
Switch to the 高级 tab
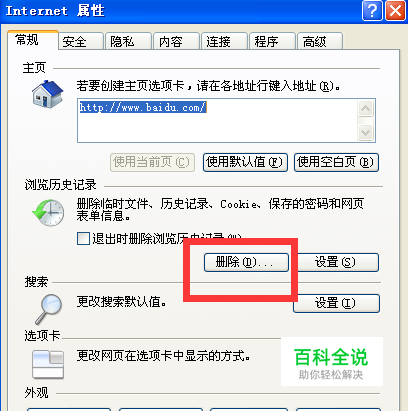click(320, 42)
